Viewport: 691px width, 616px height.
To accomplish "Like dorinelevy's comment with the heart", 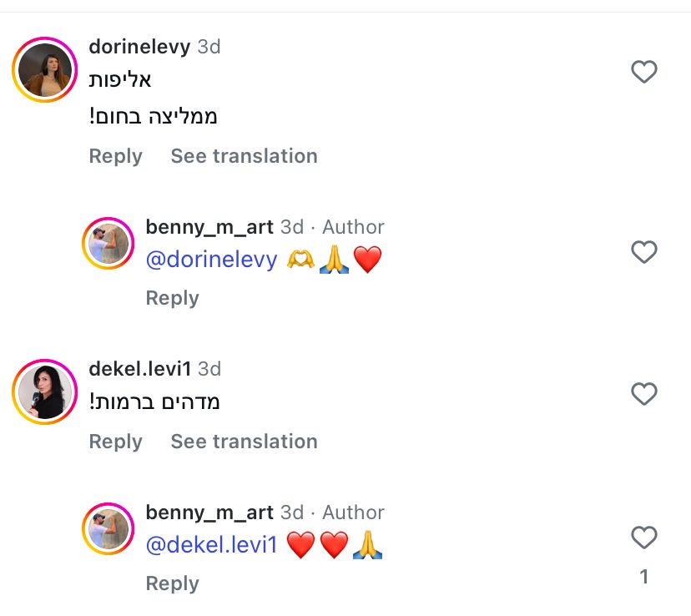I will [x=643, y=73].
